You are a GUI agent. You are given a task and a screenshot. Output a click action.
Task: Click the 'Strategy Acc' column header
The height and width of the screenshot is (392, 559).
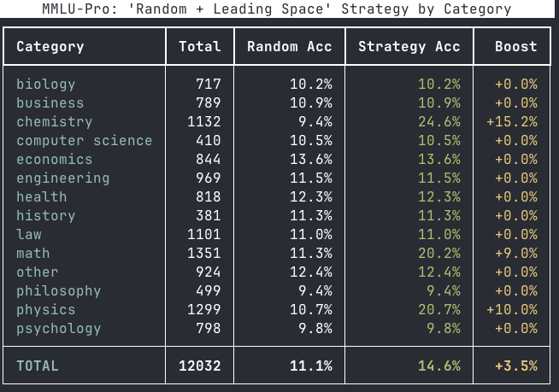point(409,46)
